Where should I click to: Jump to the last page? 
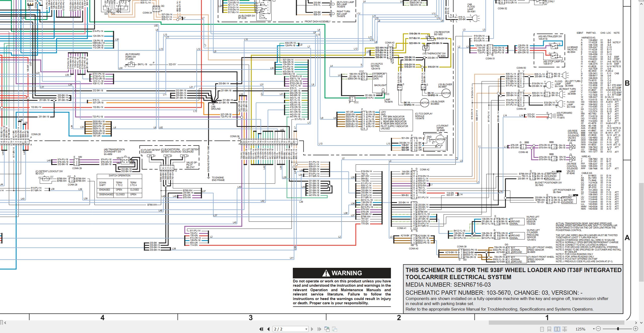coord(319,329)
